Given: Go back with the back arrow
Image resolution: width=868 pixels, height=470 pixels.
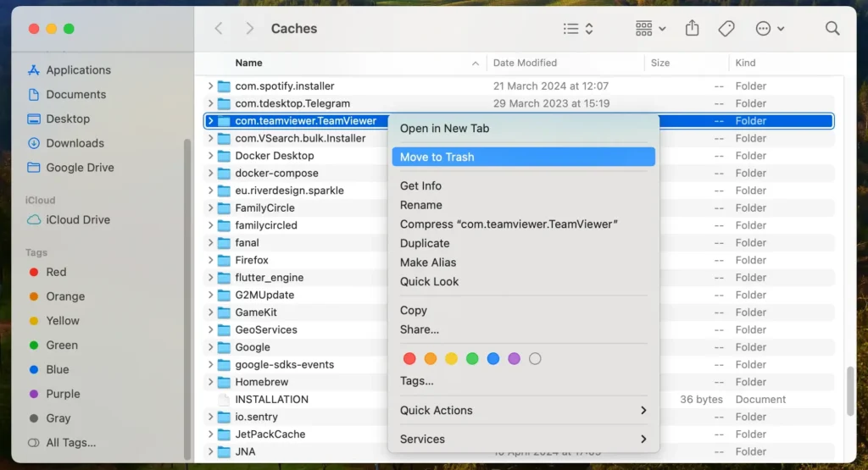Looking at the screenshot, I should pos(219,29).
